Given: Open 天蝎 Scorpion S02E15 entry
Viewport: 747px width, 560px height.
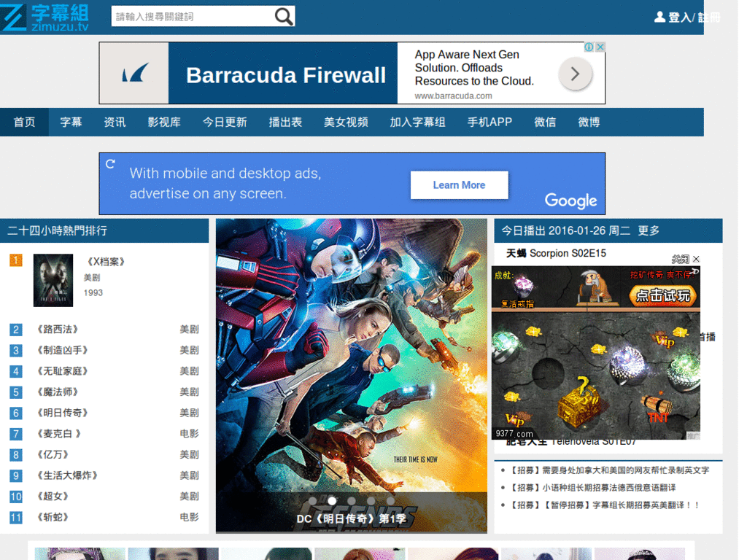Looking at the screenshot, I should tap(556, 253).
